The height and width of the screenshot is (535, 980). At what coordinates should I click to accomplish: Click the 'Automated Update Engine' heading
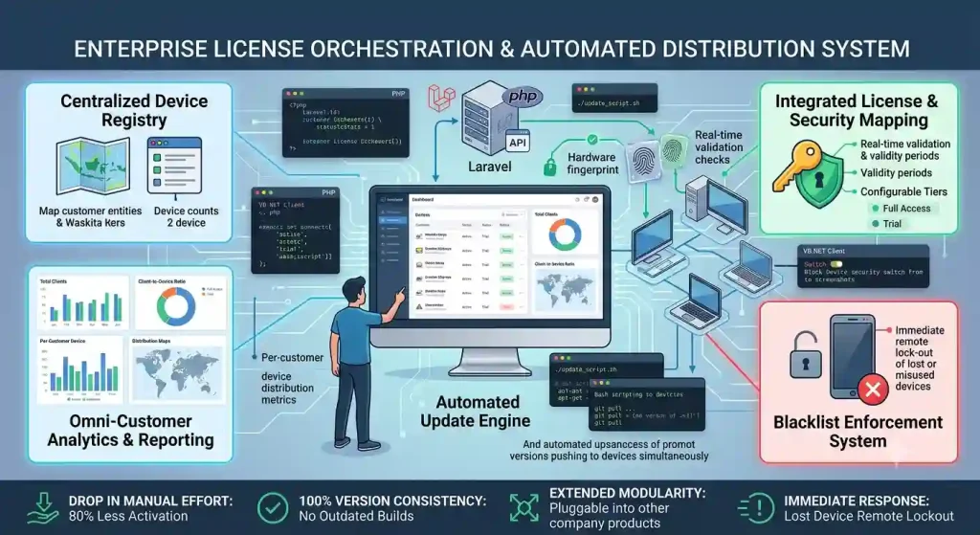point(477,412)
